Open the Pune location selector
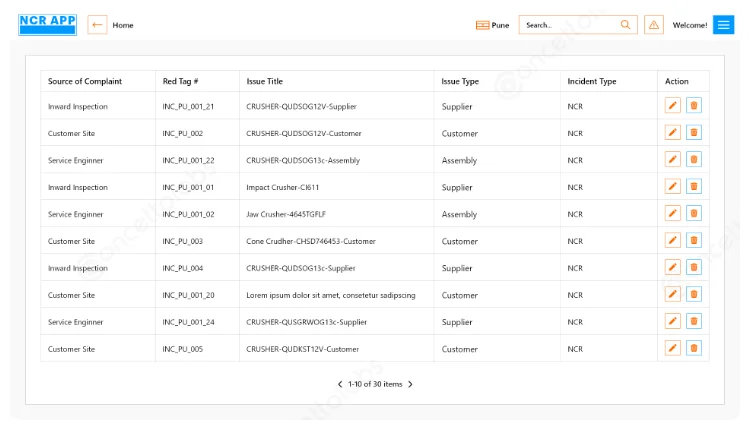 (492, 25)
